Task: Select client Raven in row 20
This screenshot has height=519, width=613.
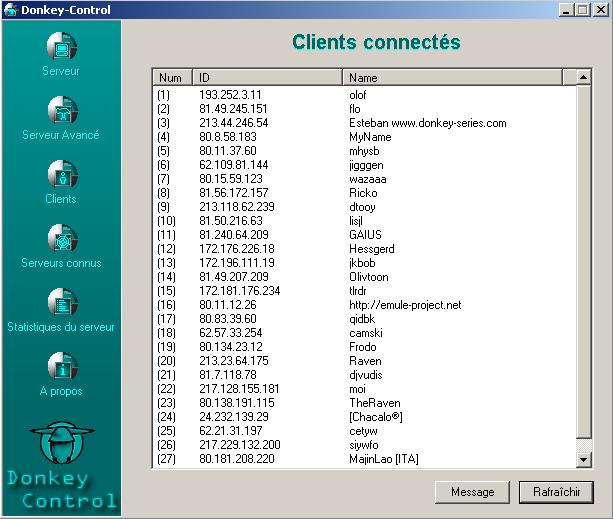Action: point(364,361)
